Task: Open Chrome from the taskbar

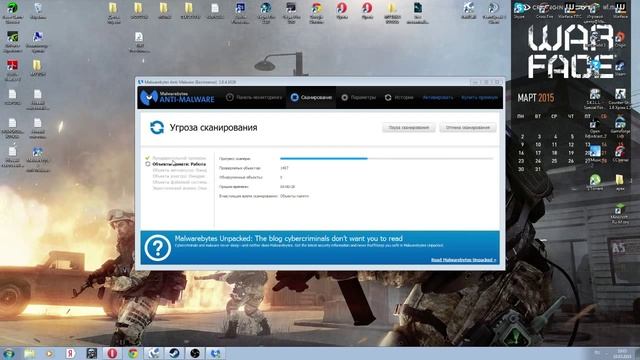Action: pyautogui.click(x=133, y=353)
